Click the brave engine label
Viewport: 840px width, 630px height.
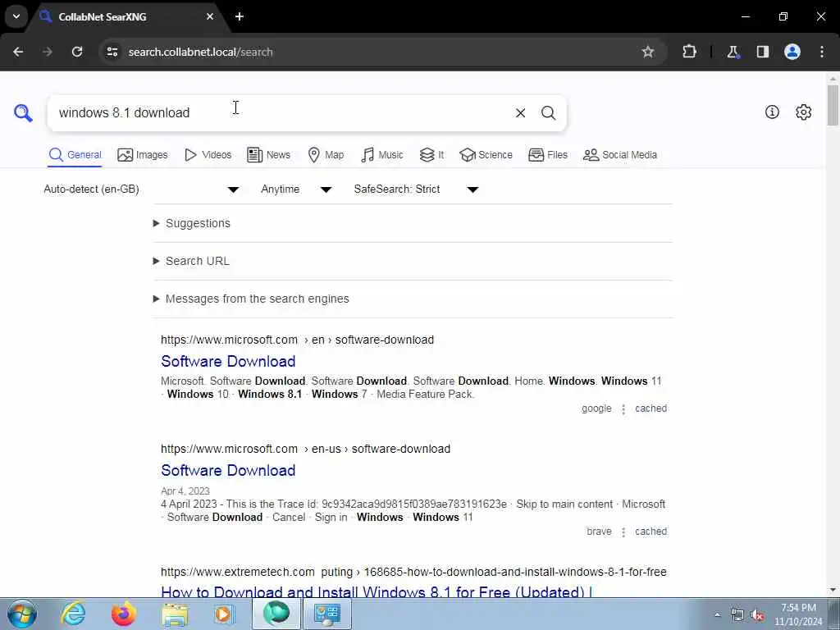[599, 532]
